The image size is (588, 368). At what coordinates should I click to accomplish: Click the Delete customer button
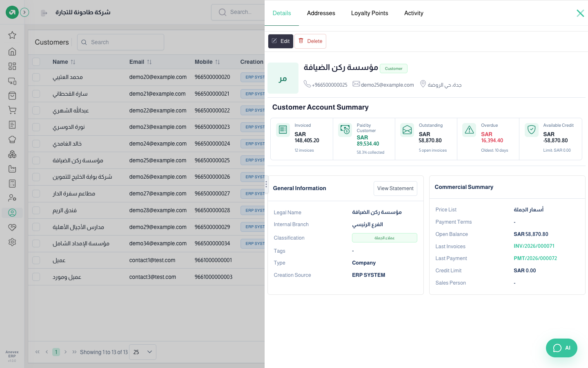[310, 41]
